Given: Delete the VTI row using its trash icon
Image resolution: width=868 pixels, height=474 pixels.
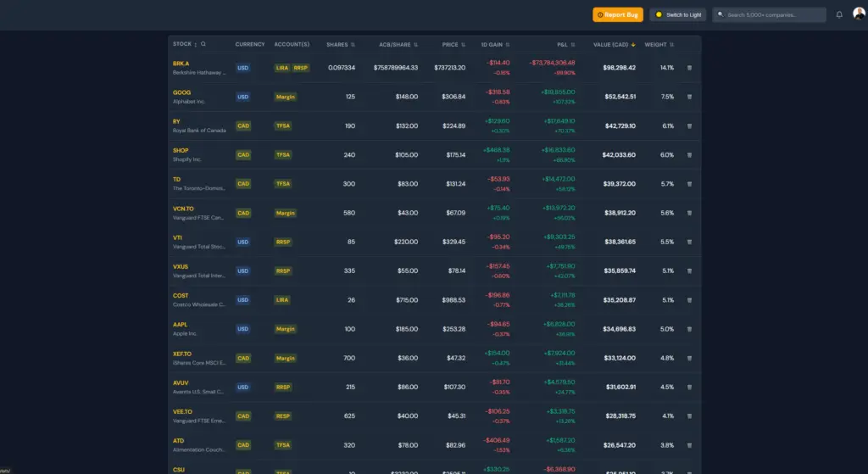Looking at the screenshot, I should 689,242.
